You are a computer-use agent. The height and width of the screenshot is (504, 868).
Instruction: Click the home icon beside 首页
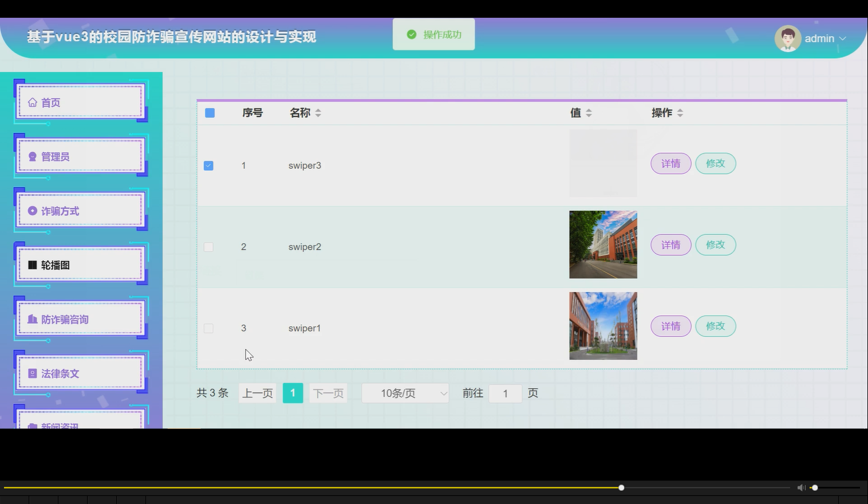click(32, 103)
